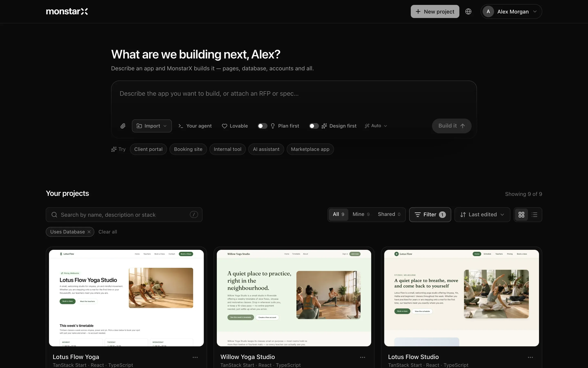Expand the Alex Morgan account menu
The height and width of the screenshot is (368, 588).
pyautogui.click(x=511, y=11)
